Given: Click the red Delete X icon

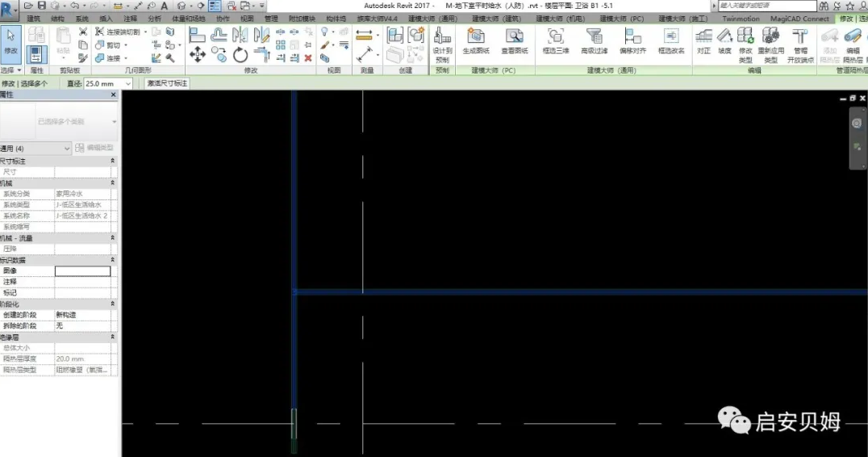Looking at the screenshot, I should 308,57.
